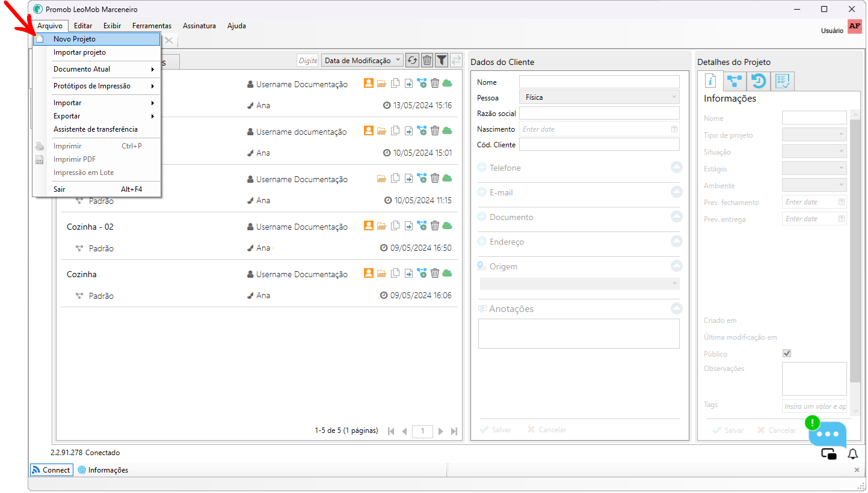The height and width of the screenshot is (493, 868).
Task: Toggle the Público checkbox
Action: (x=787, y=354)
